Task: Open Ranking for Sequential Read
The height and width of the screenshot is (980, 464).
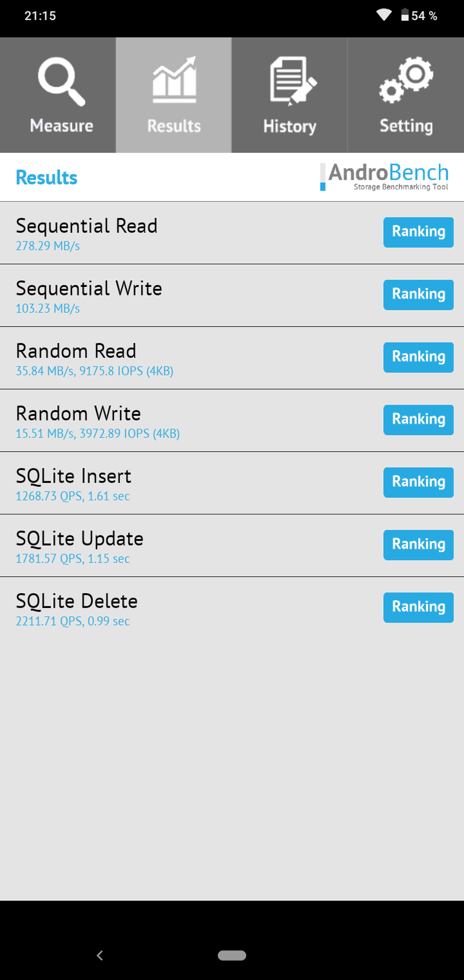Action: pyautogui.click(x=418, y=232)
